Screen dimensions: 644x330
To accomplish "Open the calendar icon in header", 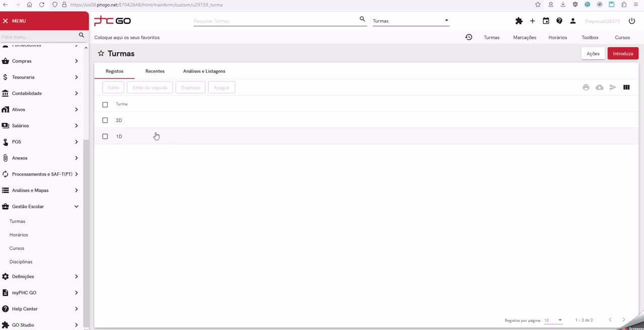I will 546,21.
